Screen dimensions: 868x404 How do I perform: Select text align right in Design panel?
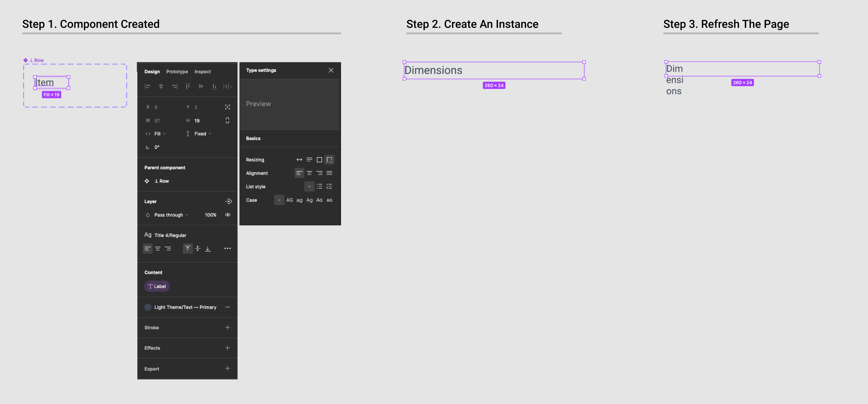pos(168,249)
